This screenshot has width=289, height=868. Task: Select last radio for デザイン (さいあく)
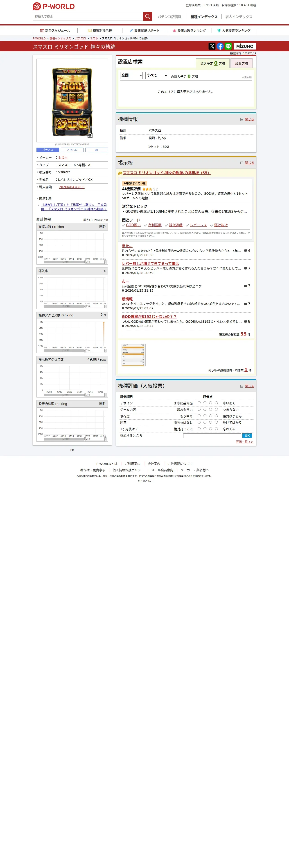[x=216, y=403]
